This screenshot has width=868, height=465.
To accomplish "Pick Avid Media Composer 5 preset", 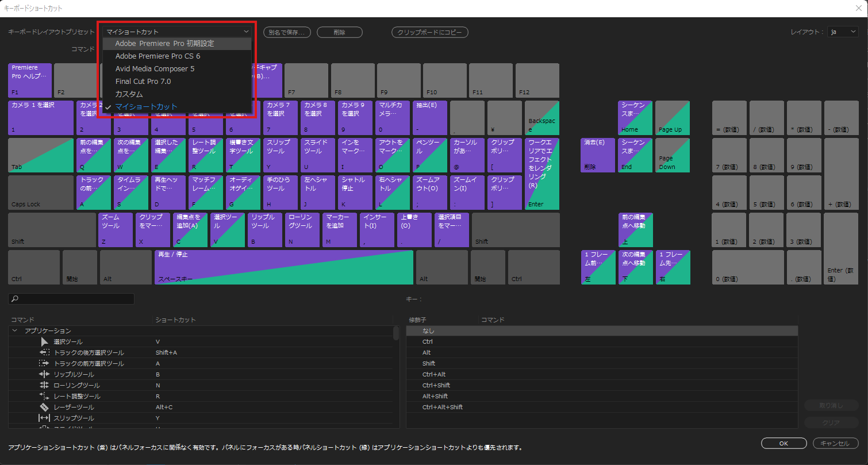I will [x=155, y=69].
